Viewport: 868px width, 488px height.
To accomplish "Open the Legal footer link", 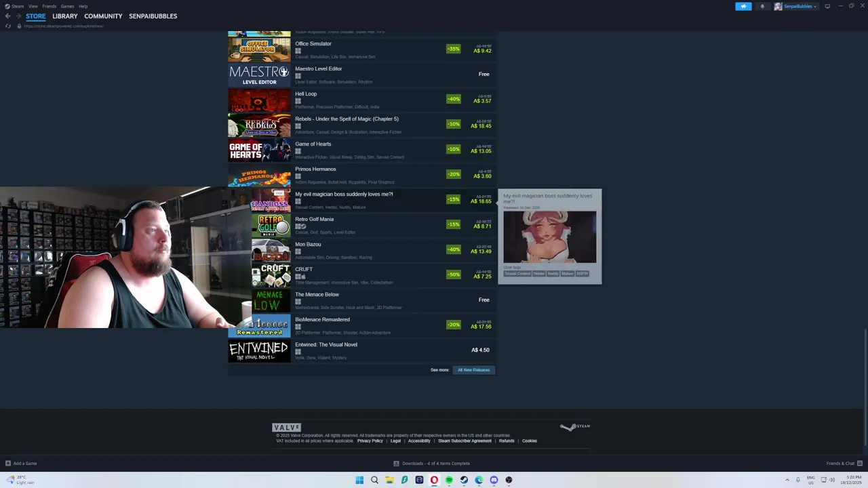I will (x=395, y=441).
